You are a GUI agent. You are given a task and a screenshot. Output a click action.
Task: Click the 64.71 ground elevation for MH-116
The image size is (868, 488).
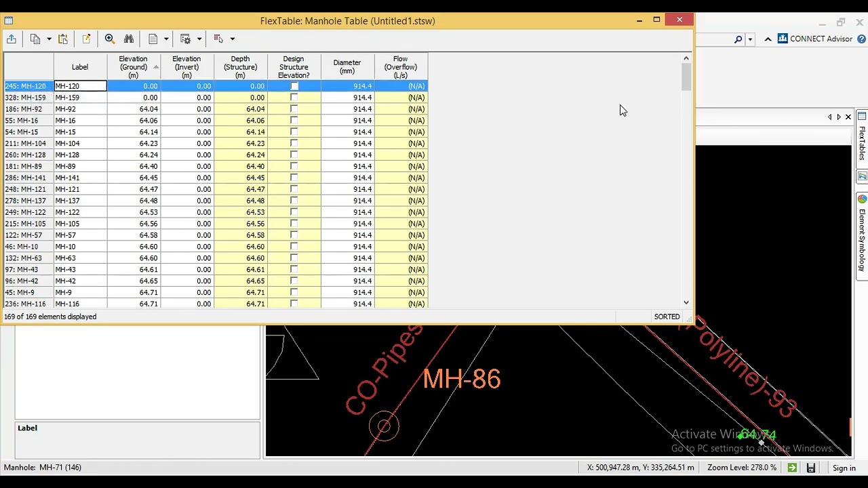[x=134, y=304]
